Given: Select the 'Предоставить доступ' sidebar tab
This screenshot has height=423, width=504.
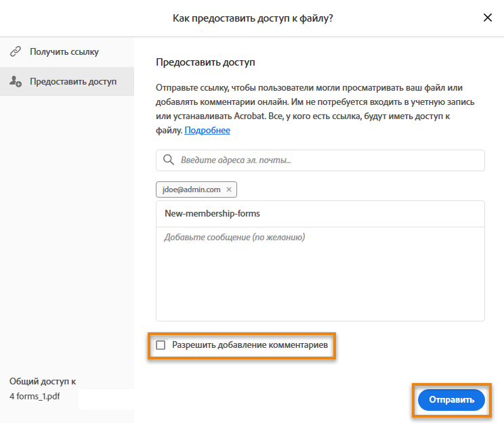Looking at the screenshot, I should tap(73, 82).
